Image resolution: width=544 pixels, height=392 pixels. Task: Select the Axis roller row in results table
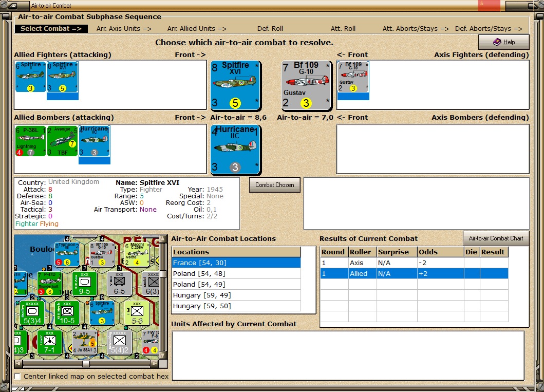pyautogui.click(x=414, y=263)
